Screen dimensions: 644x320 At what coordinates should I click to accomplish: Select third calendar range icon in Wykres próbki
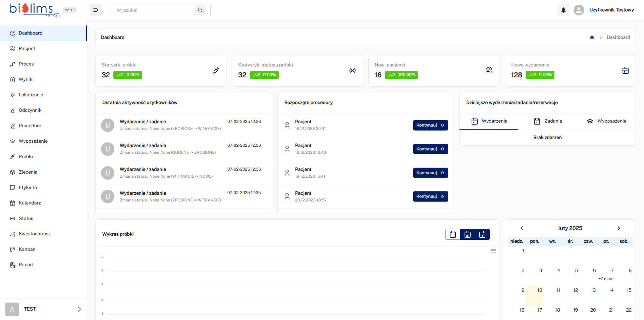(482, 234)
